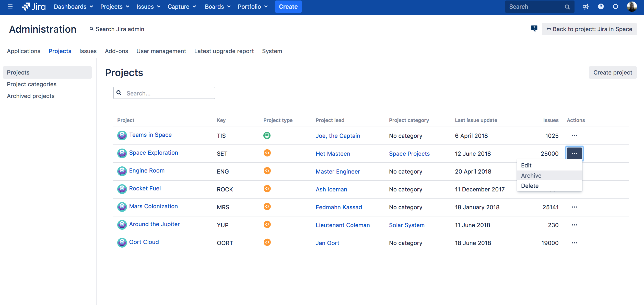
Task: Click the User management tab
Action: click(x=161, y=51)
